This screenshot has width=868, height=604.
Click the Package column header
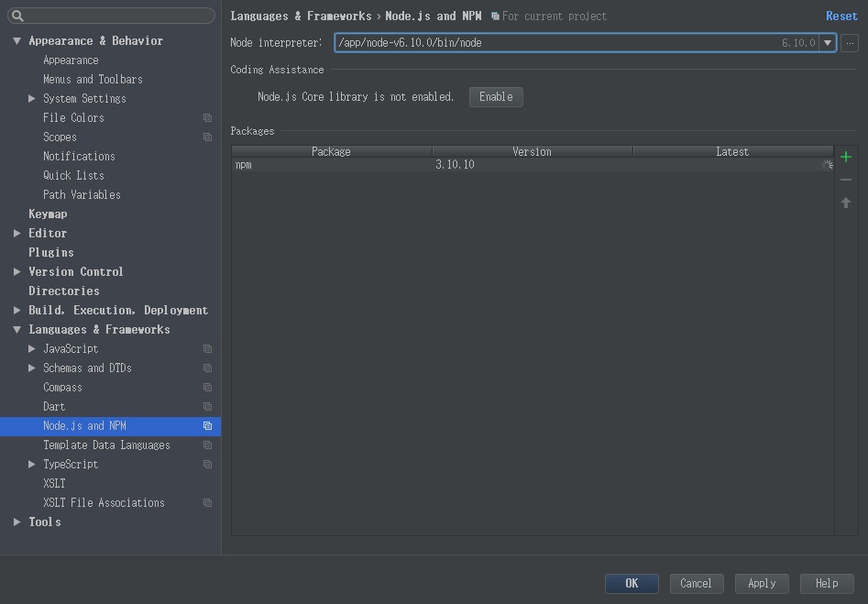331,152
